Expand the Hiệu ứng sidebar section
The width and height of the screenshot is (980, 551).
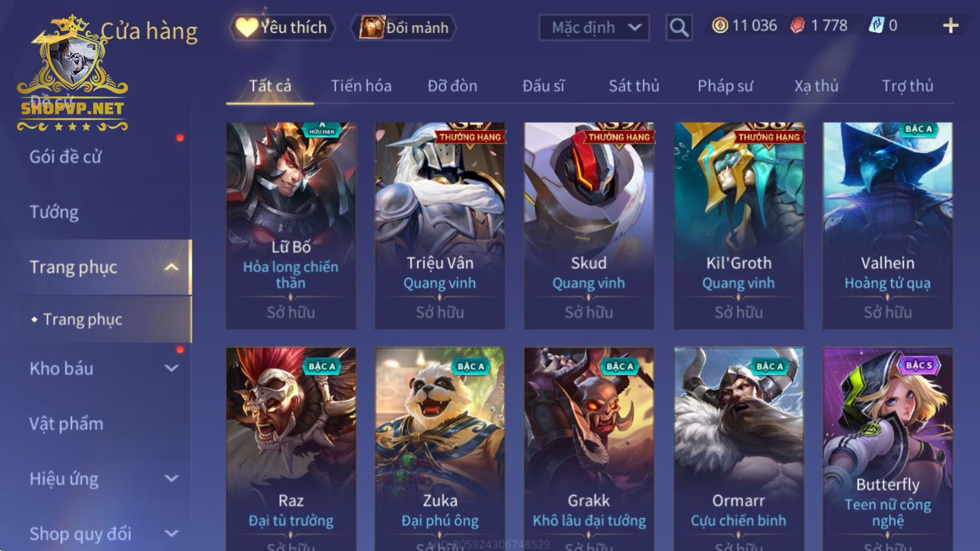172,479
